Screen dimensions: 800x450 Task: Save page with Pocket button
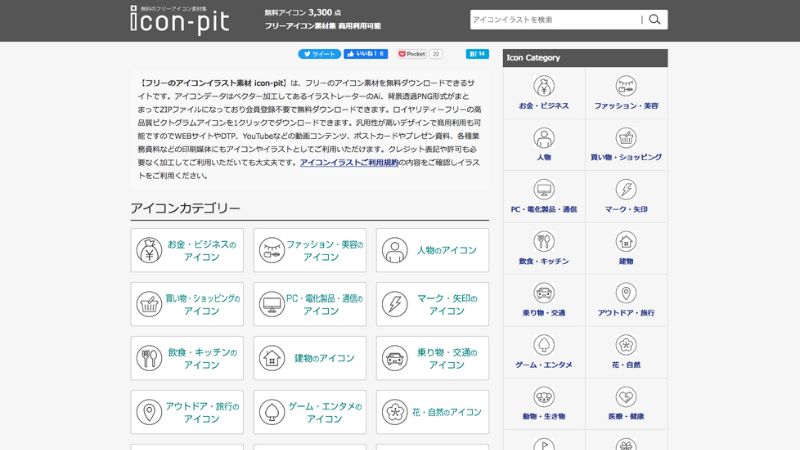[419, 54]
